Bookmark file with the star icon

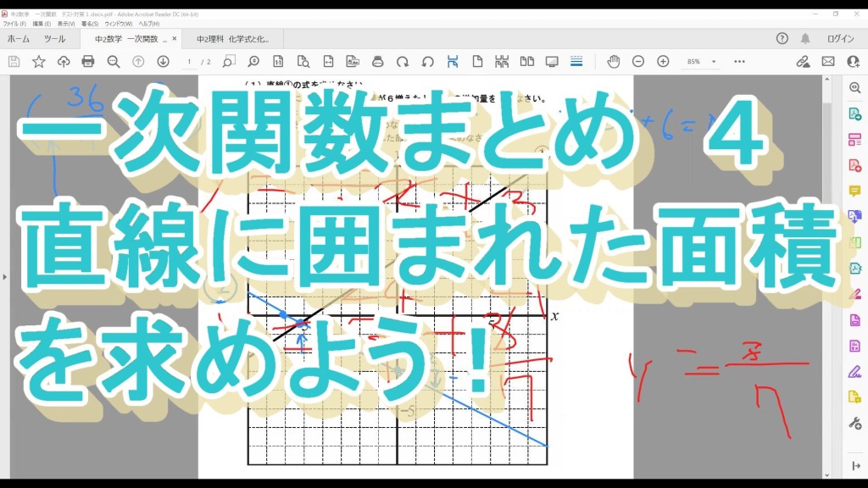[39, 62]
